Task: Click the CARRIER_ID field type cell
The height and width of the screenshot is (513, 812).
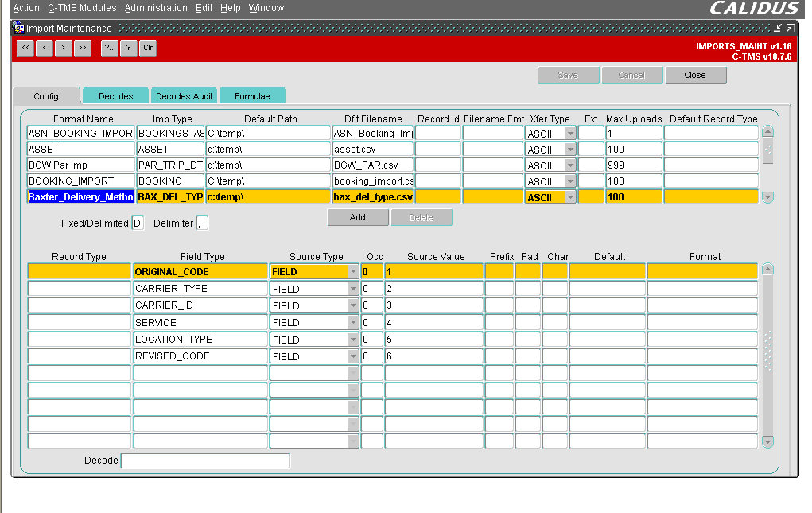Action: coord(200,305)
